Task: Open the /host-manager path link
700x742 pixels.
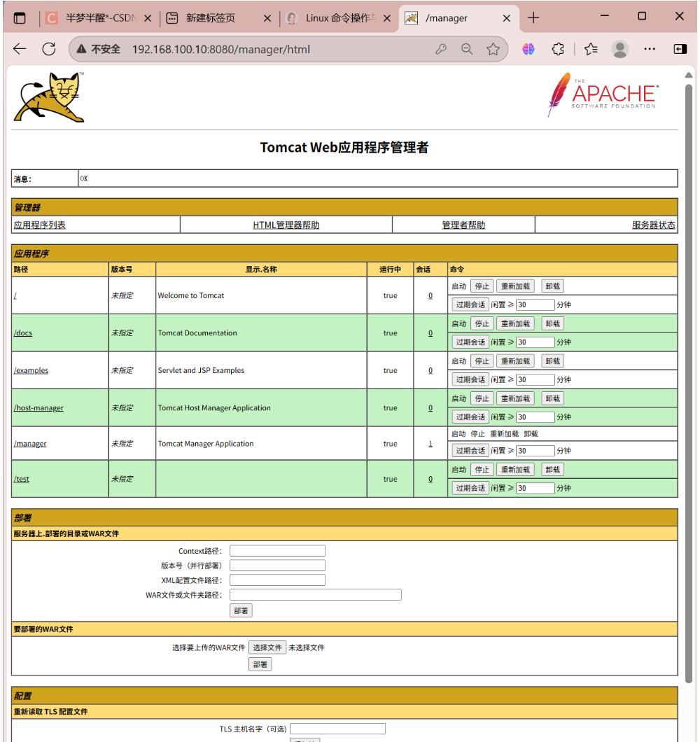Action: click(x=38, y=407)
